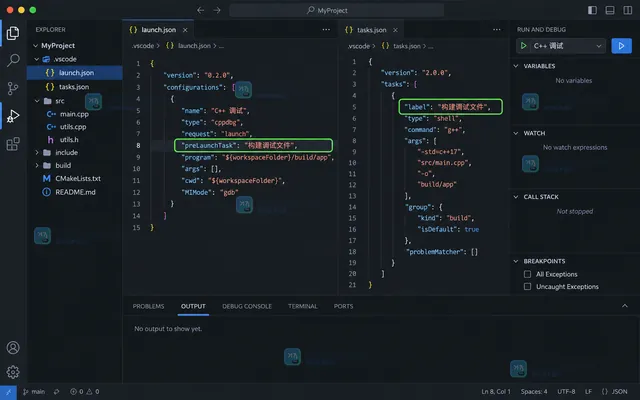Toggle the secondary sidebar layout icon
The image size is (640, 400).
tap(628, 10)
